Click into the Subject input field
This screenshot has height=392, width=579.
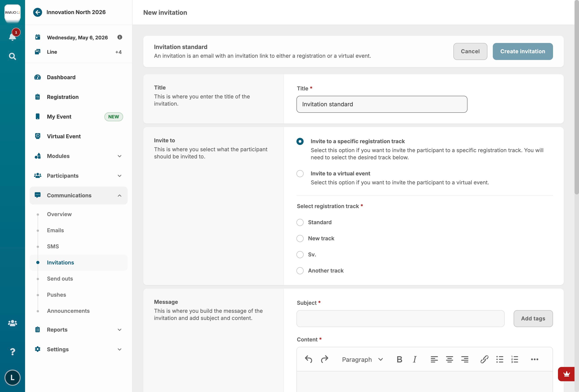[400, 319]
